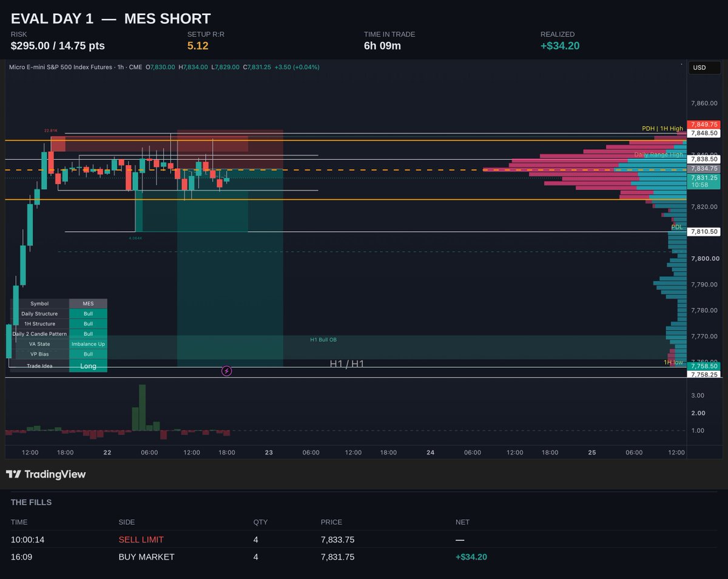The height and width of the screenshot is (579, 728).
Task: Click the red 7,849.75 price label
Action: pyautogui.click(x=703, y=125)
